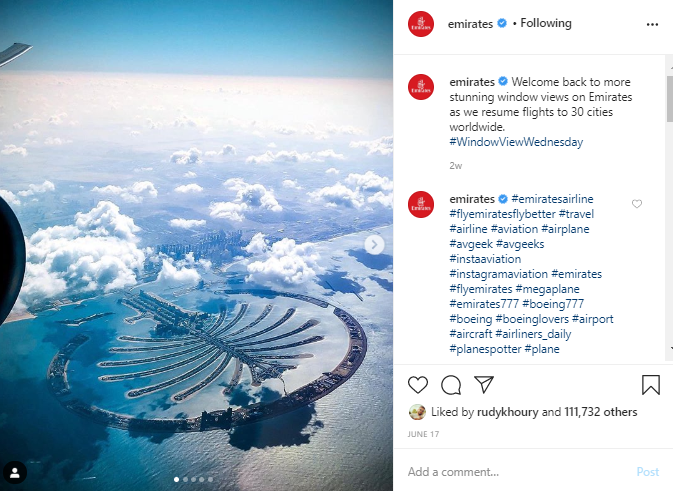Show tagged people icon on photo
The width and height of the screenshot is (673, 491).
[15, 473]
